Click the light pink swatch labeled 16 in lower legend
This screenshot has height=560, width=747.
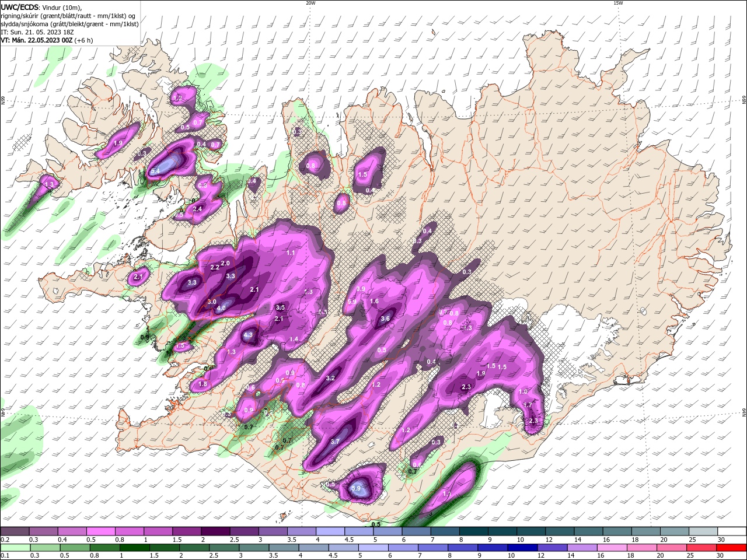coord(613,548)
